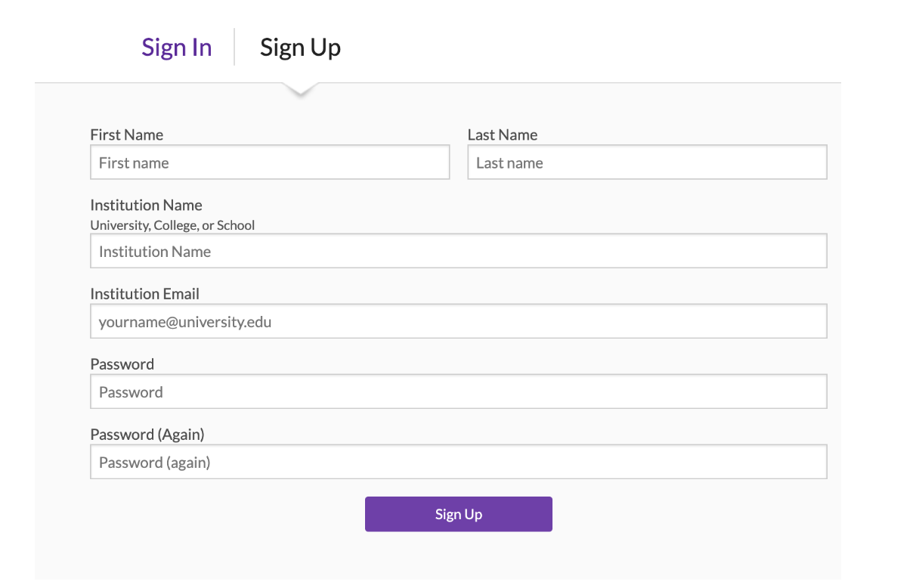The image size is (913, 588).
Task: Click the 'Last Name' field label text
Action: pos(503,135)
